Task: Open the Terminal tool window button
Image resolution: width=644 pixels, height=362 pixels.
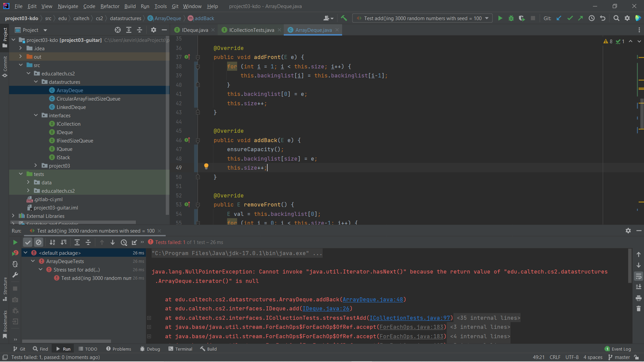Action: [180, 349]
